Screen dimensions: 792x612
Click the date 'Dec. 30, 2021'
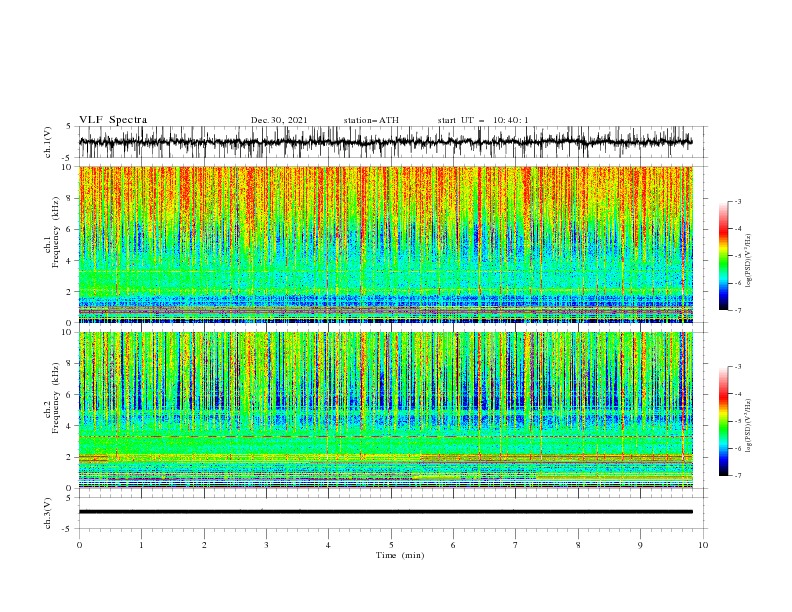pyautogui.click(x=279, y=120)
